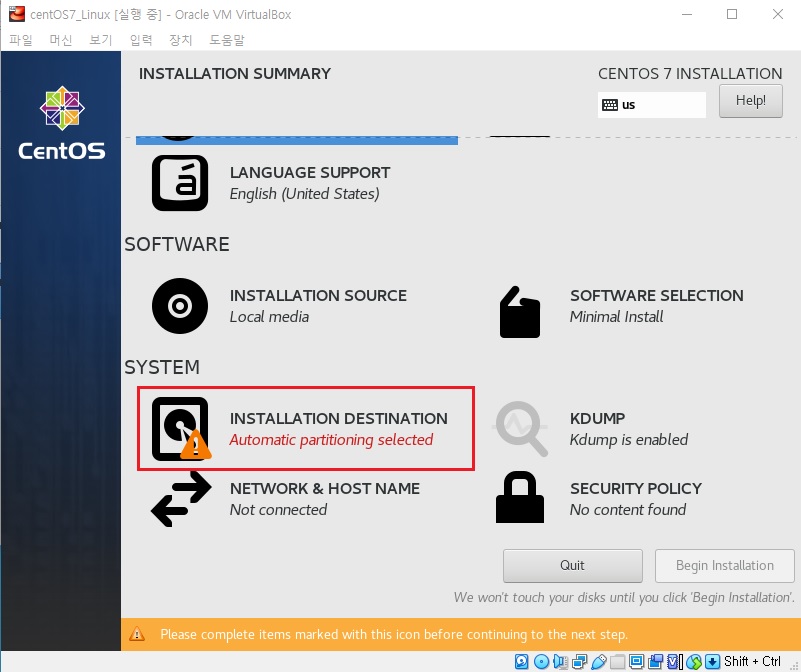The width and height of the screenshot is (801, 672).
Task: Click the CentOS logo in the sidebar
Action: (62, 123)
